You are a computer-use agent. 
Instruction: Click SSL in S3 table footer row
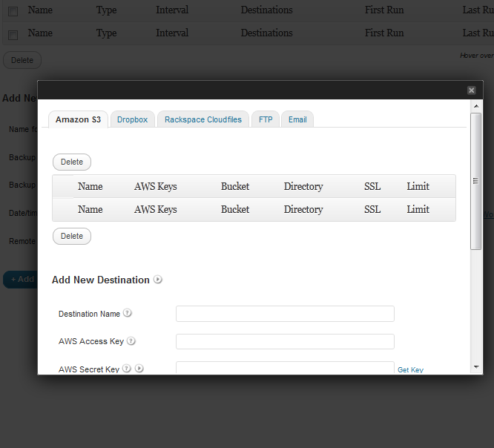click(x=372, y=209)
